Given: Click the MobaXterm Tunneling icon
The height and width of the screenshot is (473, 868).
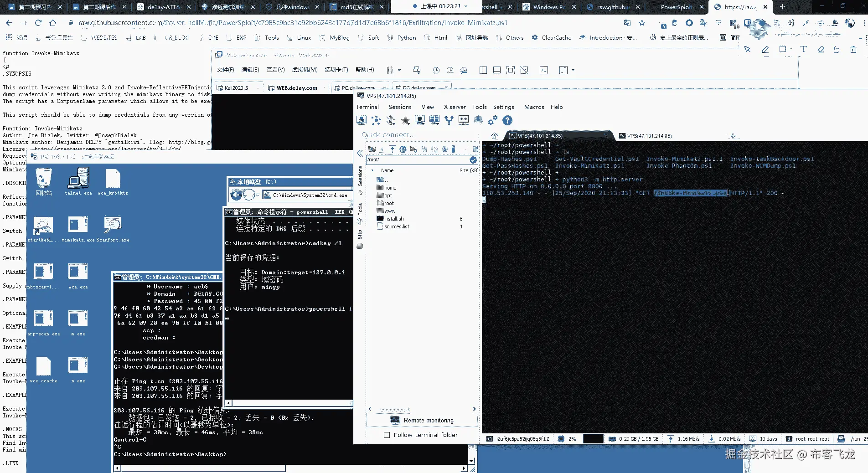Looking at the screenshot, I should (x=464, y=120).
